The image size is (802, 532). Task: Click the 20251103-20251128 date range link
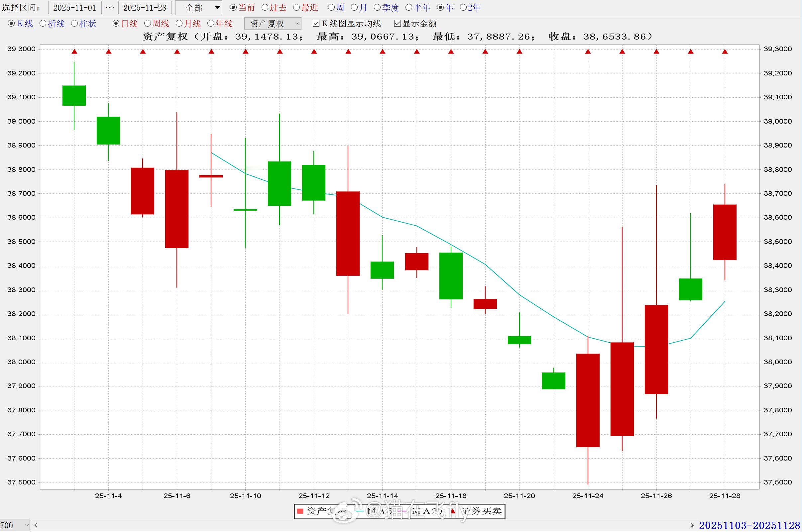(x=749, y=525)
